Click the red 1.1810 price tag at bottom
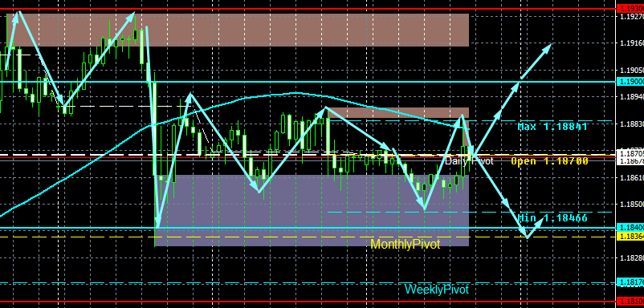 [x=630, y=302]
